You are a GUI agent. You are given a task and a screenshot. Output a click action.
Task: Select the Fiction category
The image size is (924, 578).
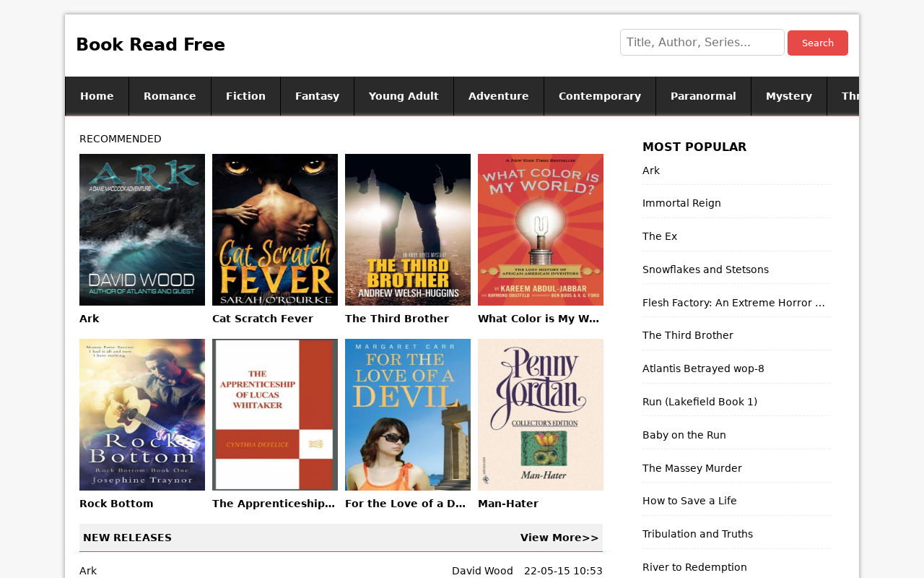pyautogui.click(x=245, y=96)
